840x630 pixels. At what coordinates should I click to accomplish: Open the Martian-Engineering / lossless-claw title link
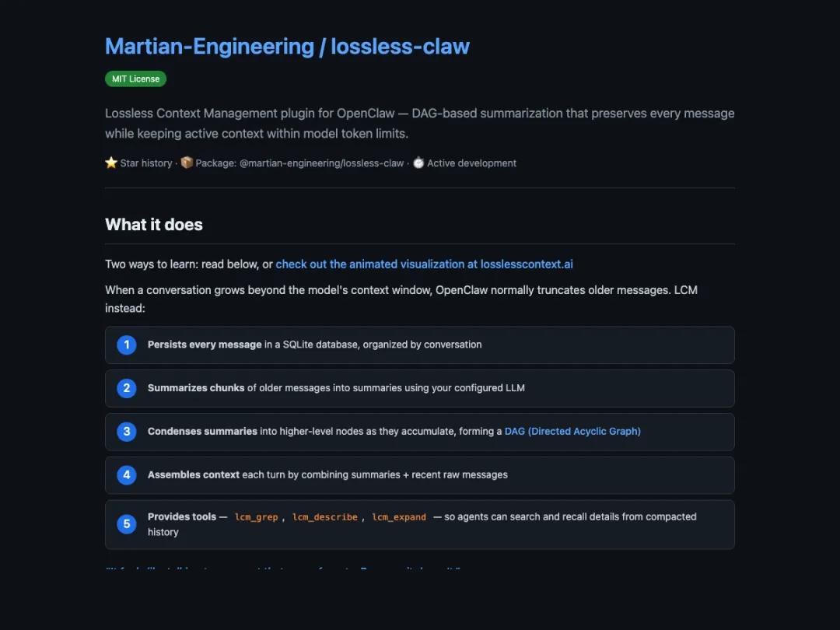tap(287, 47)
